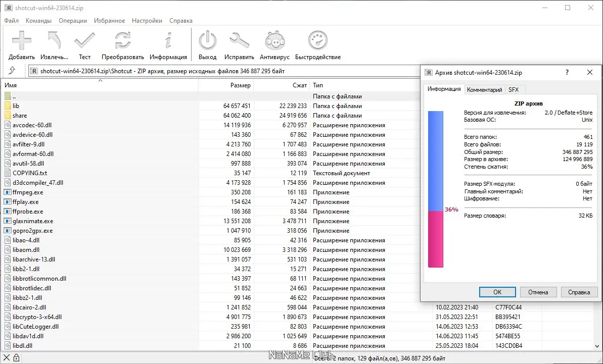The width and height of the screenshot is (603, 364).
Task: Click the Выход power icon
Action: click(208, 41)
